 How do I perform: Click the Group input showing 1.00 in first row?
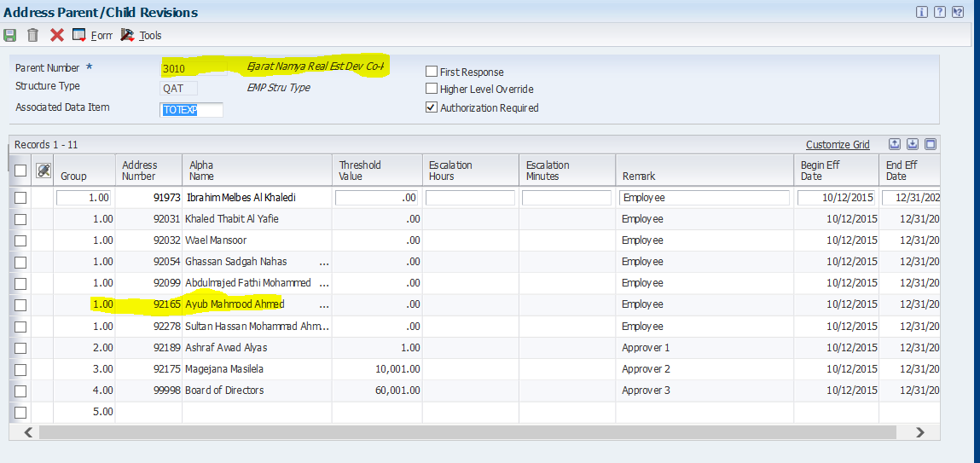coord(84,198)
